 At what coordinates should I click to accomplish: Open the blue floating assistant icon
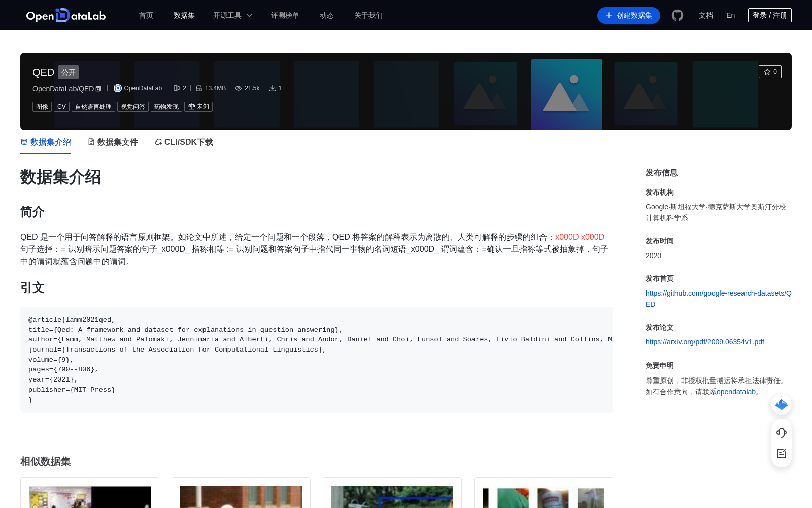(x=782, y=404)
